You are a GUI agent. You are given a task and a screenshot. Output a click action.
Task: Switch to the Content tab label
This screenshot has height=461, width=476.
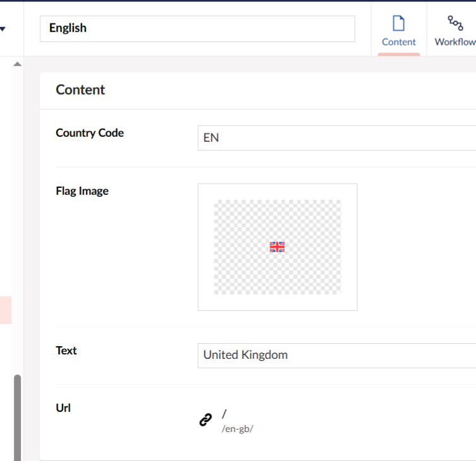click(398, 42)
